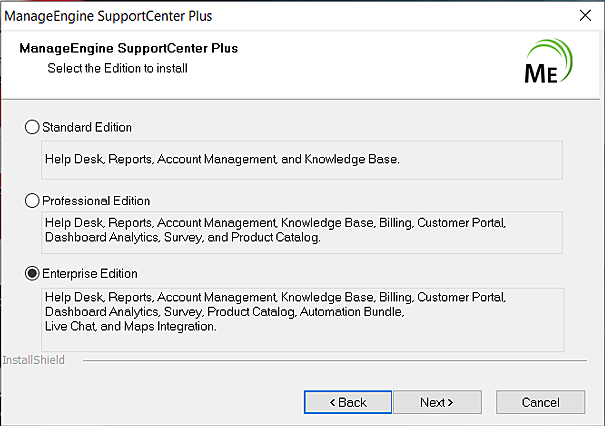Select the Standard Edition radio button
This screenshot has width=605, height=426.
click(33, 127)
